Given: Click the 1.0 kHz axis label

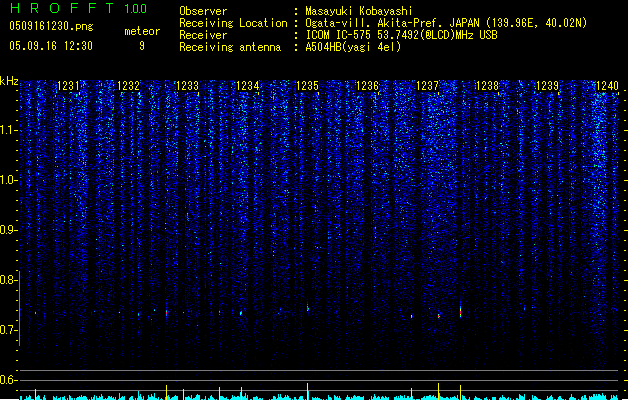Looking at the screenshot, I should 7,180.
